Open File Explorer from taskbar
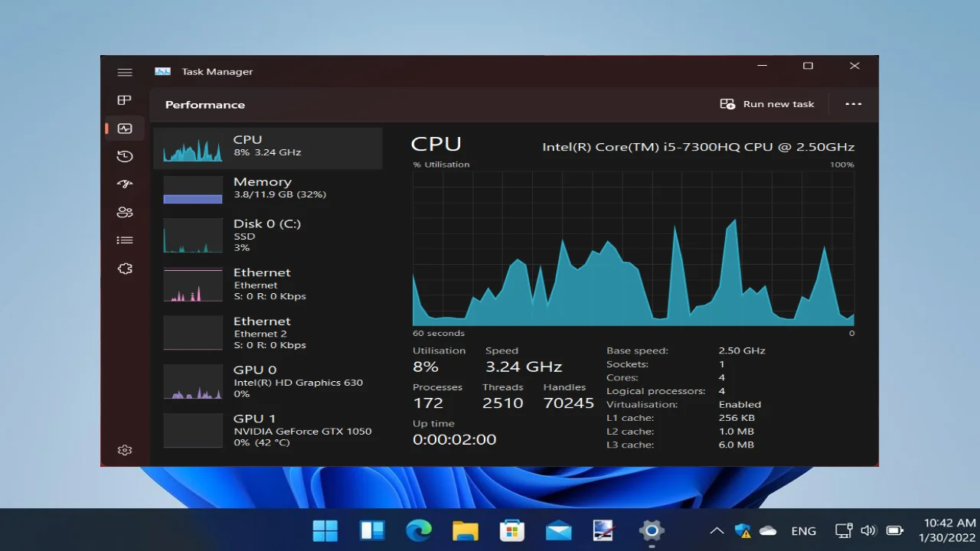980x551 pixels. click(465, 530)
